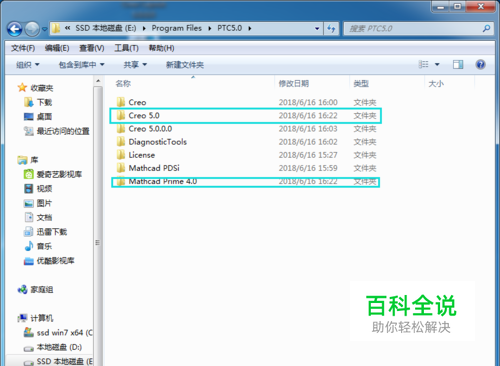Click the Program Files breadcrumb

coord(177,28)
